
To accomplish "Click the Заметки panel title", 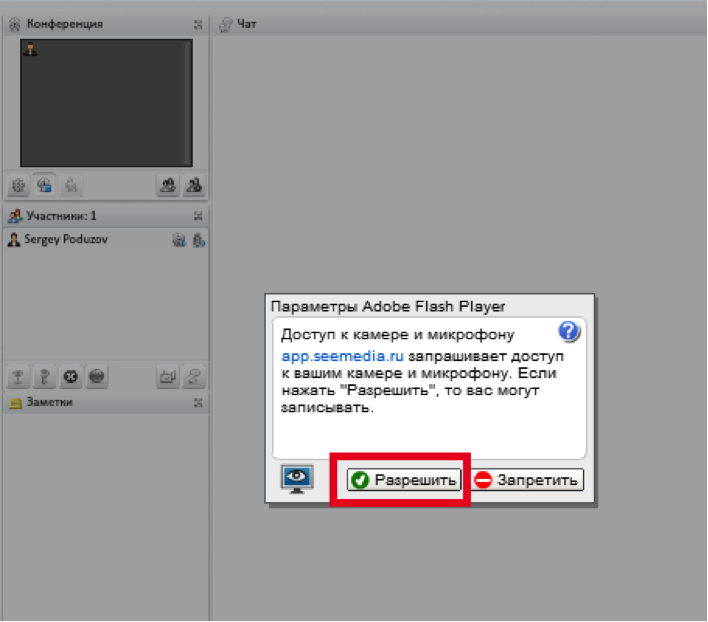I will (49, 402).
